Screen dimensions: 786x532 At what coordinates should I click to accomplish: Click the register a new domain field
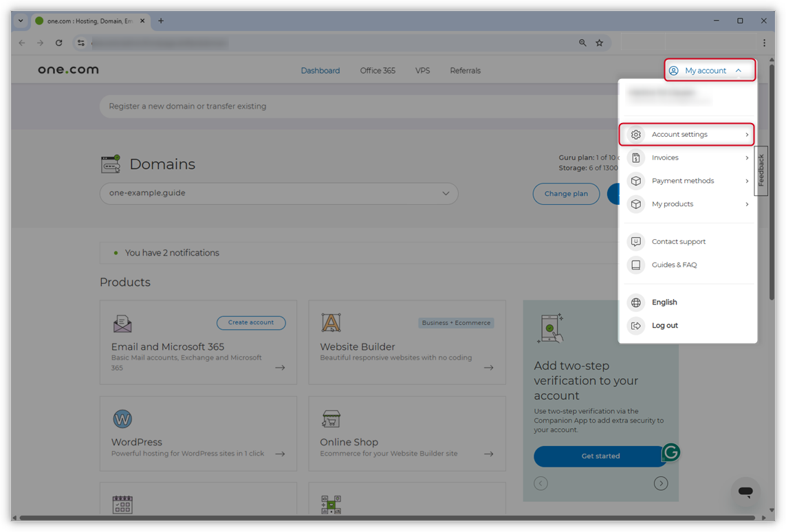click(275, 106)
